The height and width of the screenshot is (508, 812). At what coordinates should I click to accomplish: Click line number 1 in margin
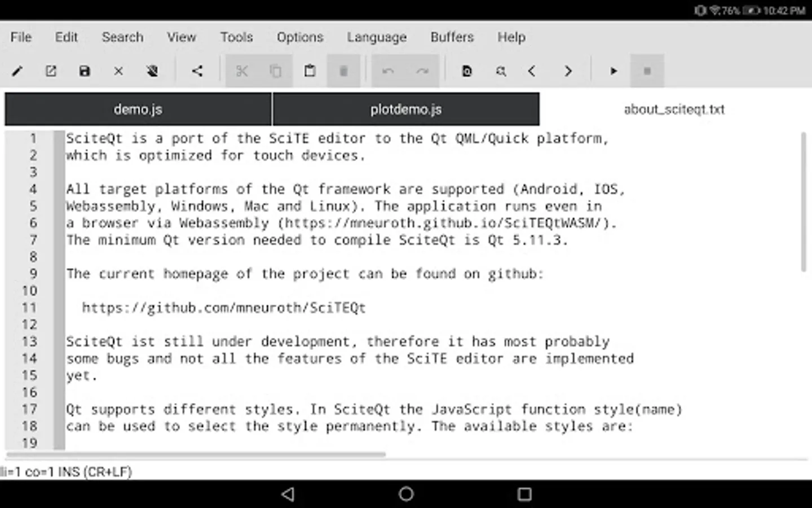pyautogui.click(x=33, y=138)
